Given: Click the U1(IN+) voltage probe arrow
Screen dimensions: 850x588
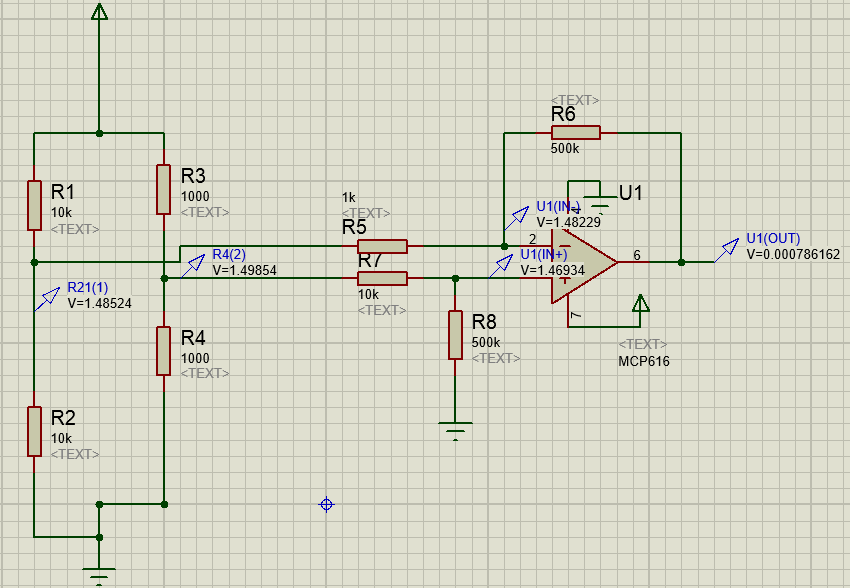Looking at the screenshot, I should click(505, 263).
